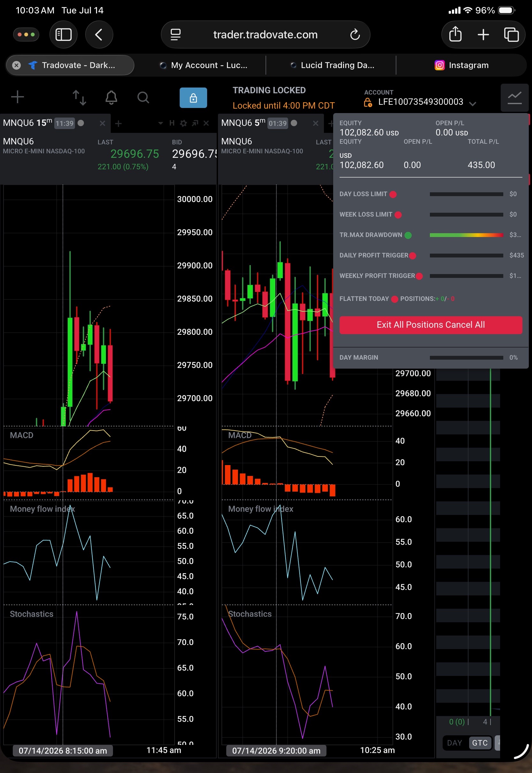Open a new browser tab with plus

[x=483, y=34]
